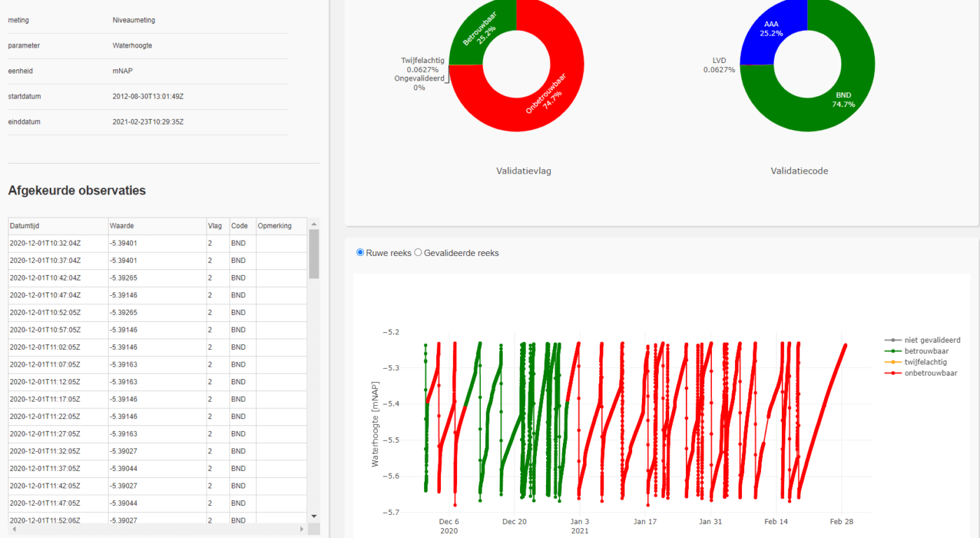This screenshot has height=538, width=980.
Task: Click the LVD 0.0627% label
Action: 720,65
